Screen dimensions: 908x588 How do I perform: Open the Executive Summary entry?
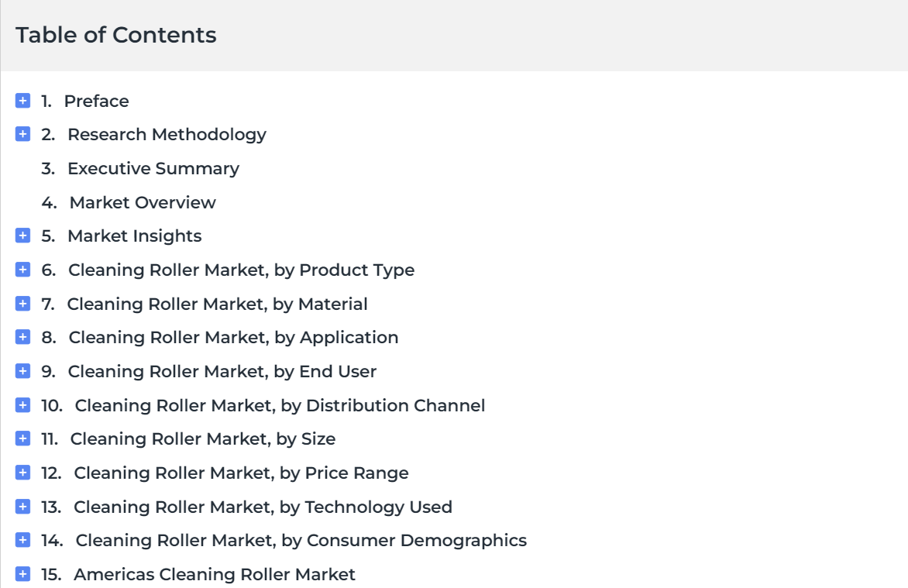click(x=153, y=169)
